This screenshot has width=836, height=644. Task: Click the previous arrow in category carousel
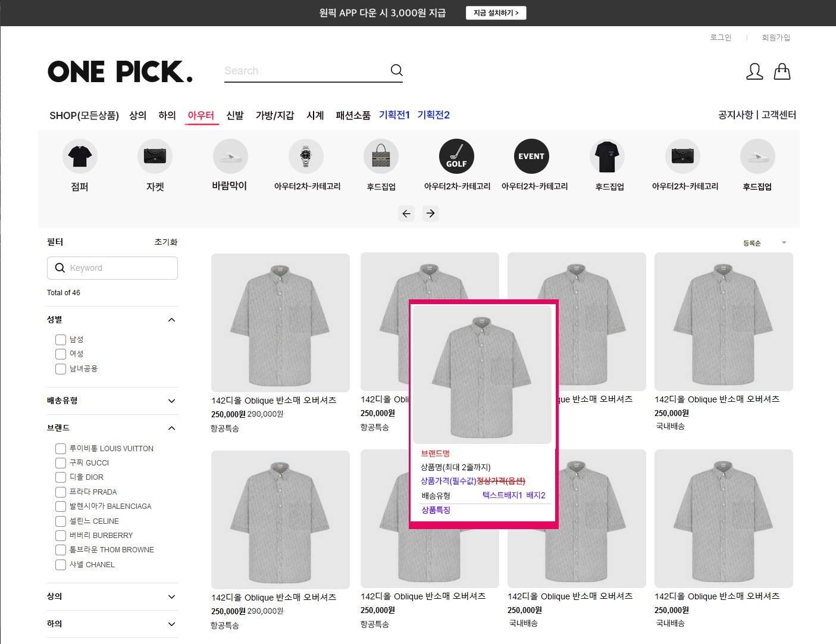(406, 213)
